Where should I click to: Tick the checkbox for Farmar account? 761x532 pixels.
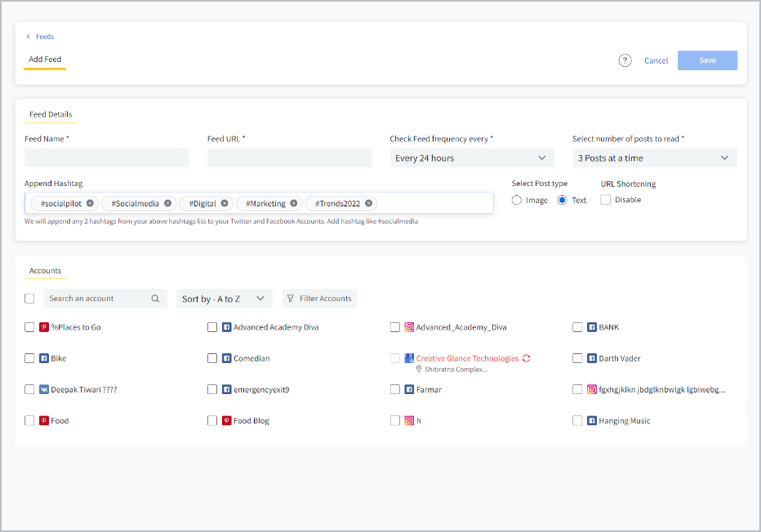point(395,389)
